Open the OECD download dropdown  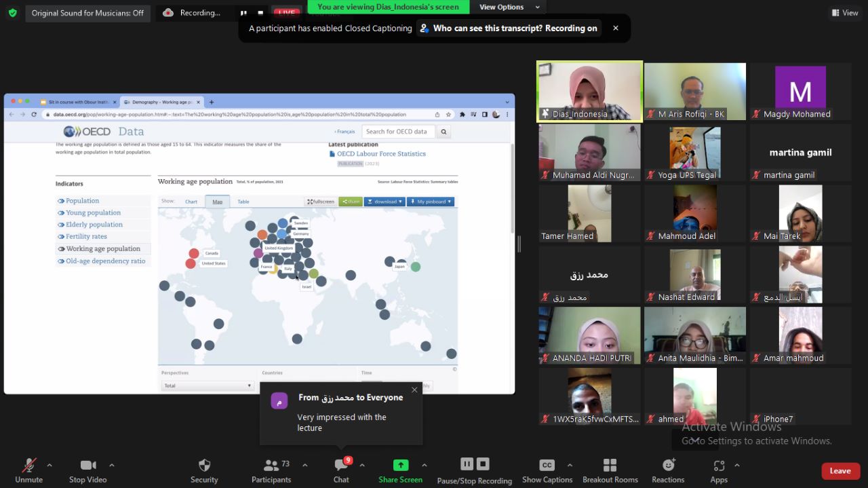[384, 202]
